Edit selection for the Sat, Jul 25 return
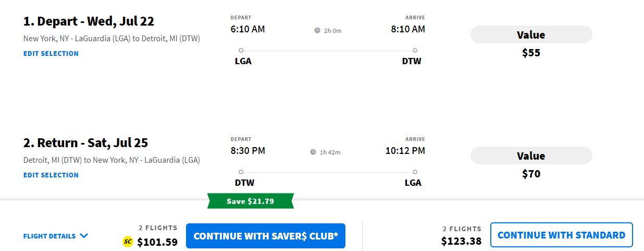 pyautogui.click(x=51, y=175)
